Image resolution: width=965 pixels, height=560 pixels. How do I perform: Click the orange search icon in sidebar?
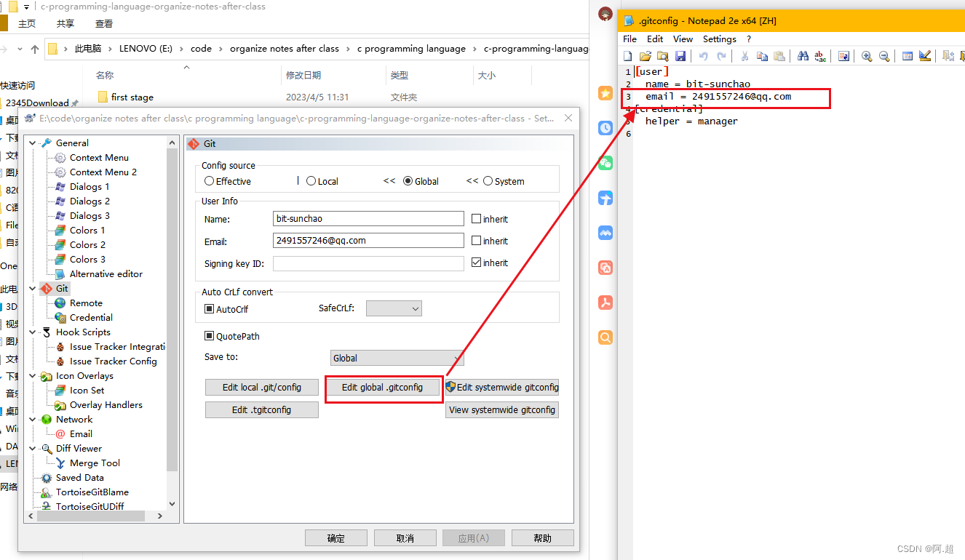[x=605, y=337]
